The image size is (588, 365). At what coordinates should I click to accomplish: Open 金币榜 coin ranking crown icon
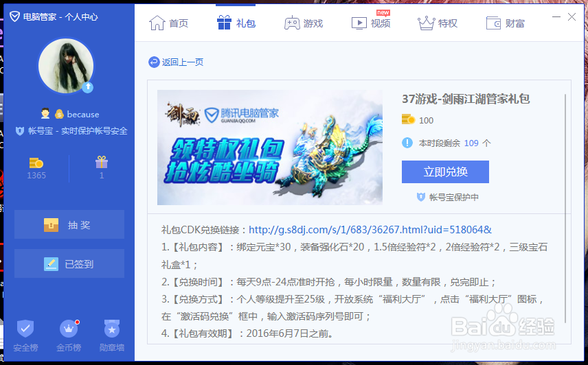pyautogui.click(x=69, y=329)
